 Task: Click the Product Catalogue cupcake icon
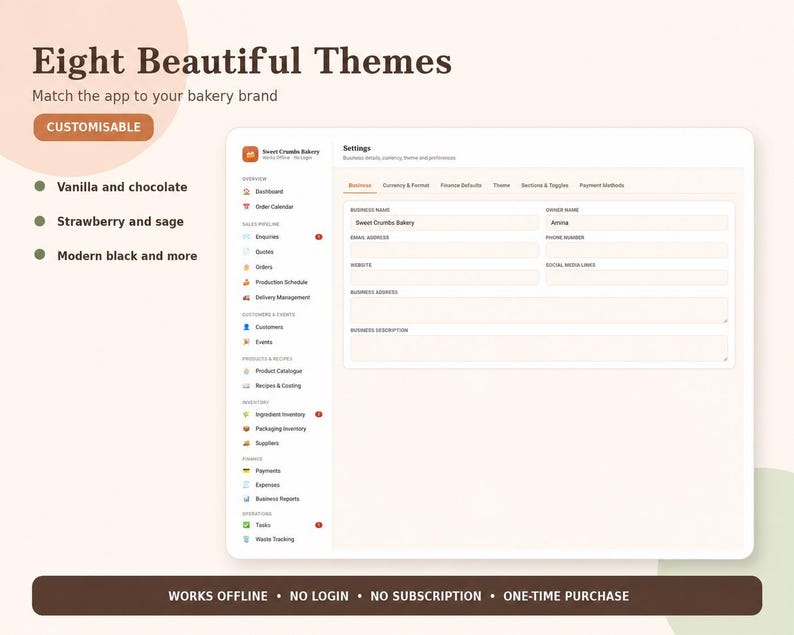(x=246, y=371)
